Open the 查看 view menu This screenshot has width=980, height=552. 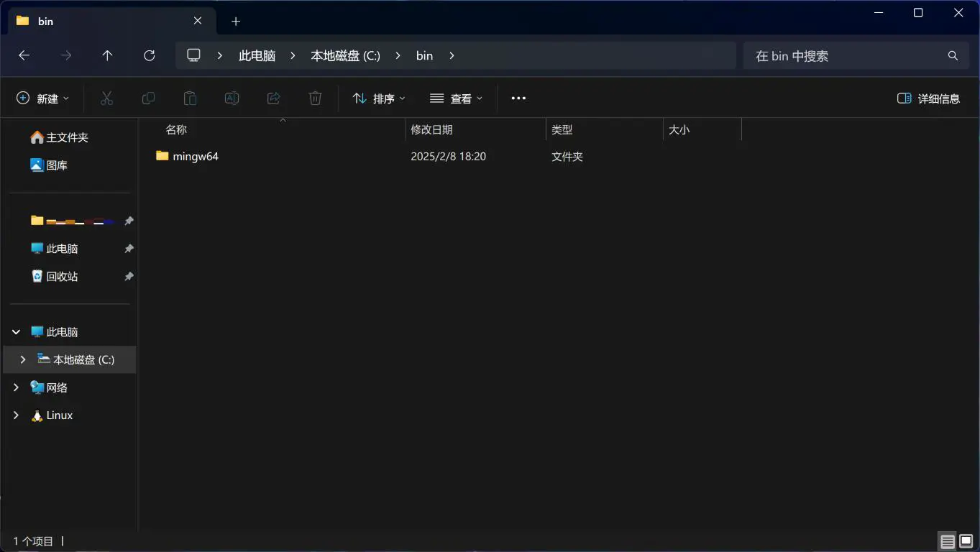(x=456, y=98)
